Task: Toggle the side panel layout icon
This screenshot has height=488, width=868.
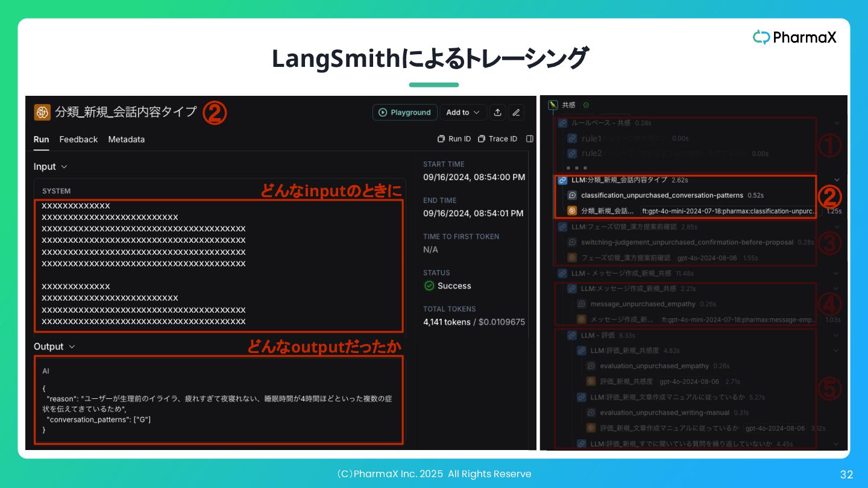Action: coord(530,139)
